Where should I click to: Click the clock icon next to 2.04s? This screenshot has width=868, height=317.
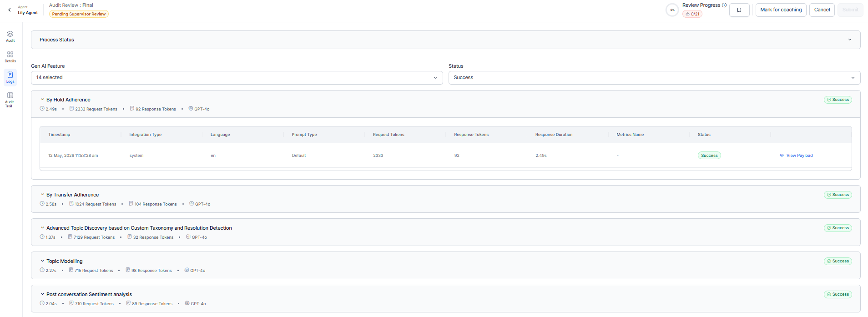42,303
